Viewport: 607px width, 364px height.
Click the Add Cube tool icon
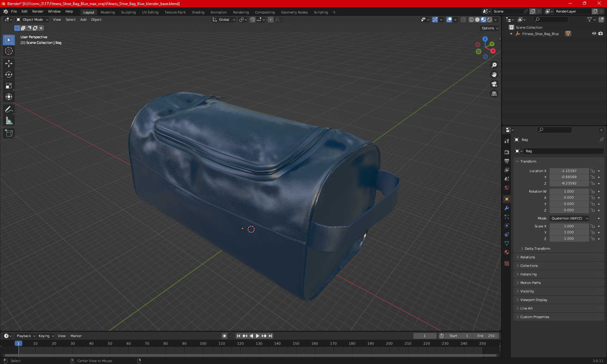(9, 133)
